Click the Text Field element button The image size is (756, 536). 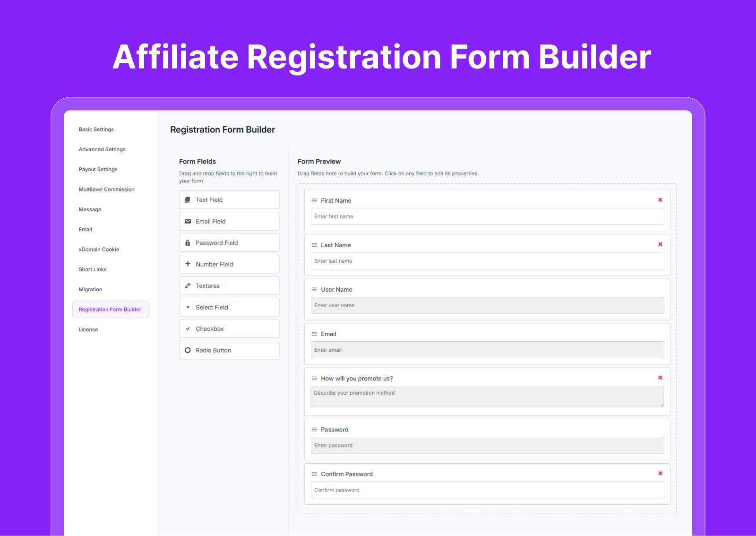(x=229, y=200)
